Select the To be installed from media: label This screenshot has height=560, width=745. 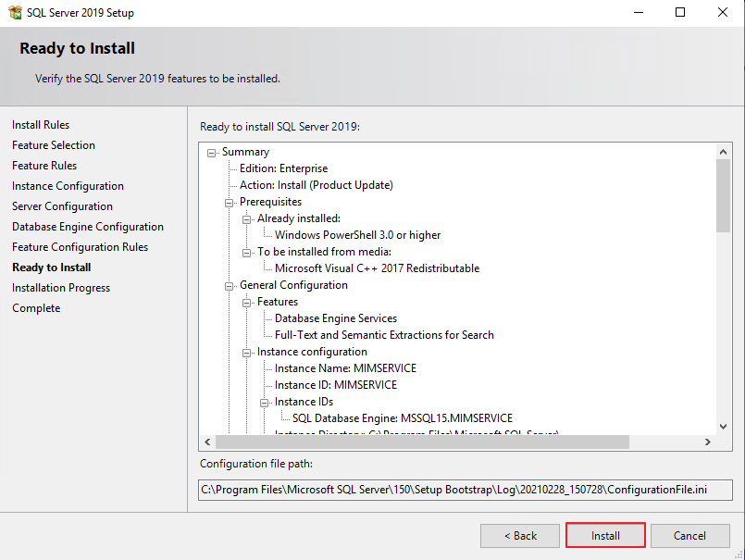[x=324, y=252]
